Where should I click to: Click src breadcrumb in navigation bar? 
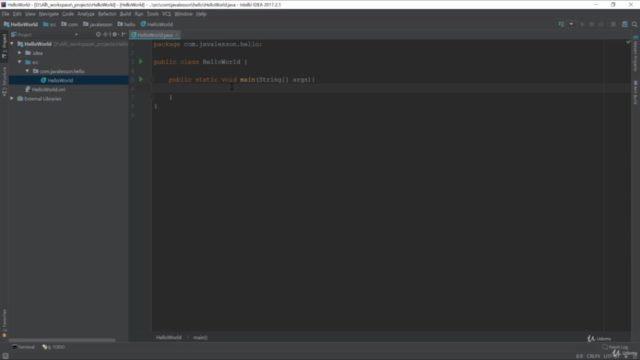click(50, 24)
